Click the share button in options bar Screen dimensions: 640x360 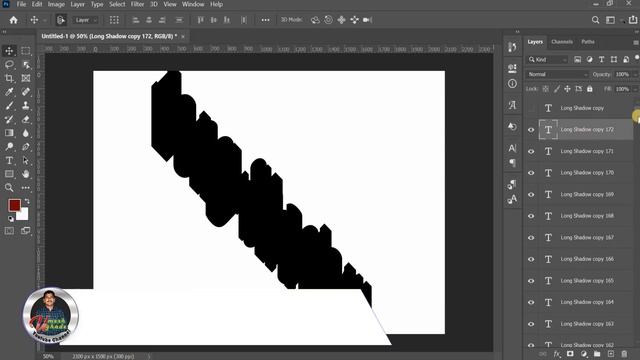[x=633, y=20]
